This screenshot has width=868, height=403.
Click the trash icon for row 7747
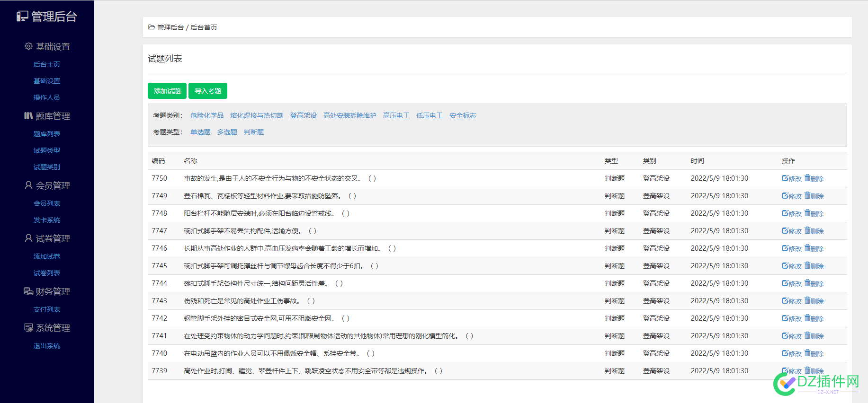point(807,230)
